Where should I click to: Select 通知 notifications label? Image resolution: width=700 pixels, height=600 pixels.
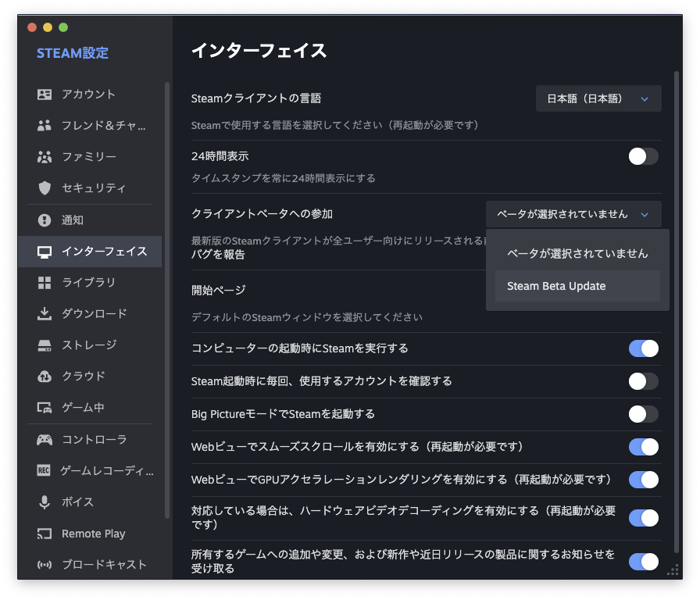click(x=73, y=220)
